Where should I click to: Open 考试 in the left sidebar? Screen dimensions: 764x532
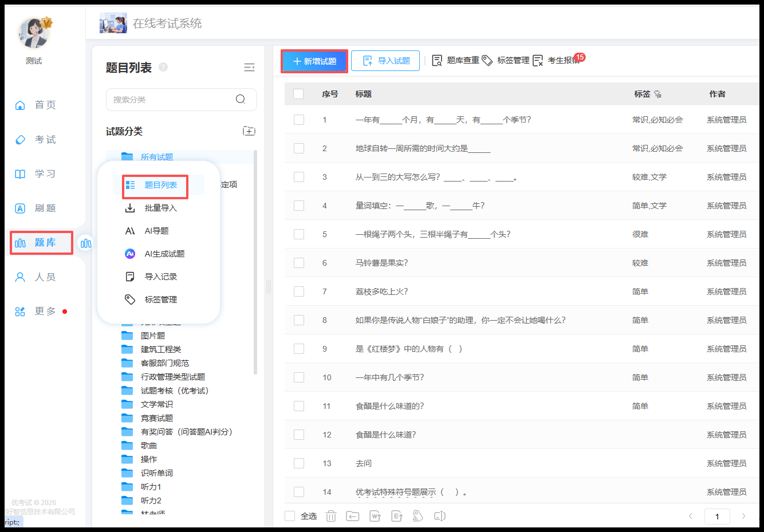tap(36, 139)
